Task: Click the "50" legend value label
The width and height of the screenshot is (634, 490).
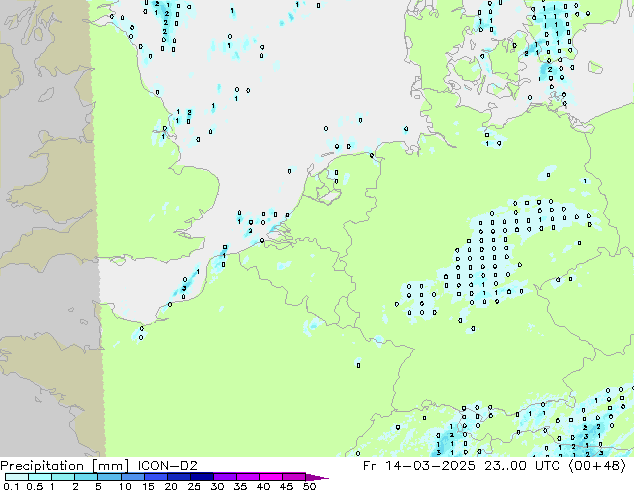Action: pyautogui.click(x=309, y=486)
